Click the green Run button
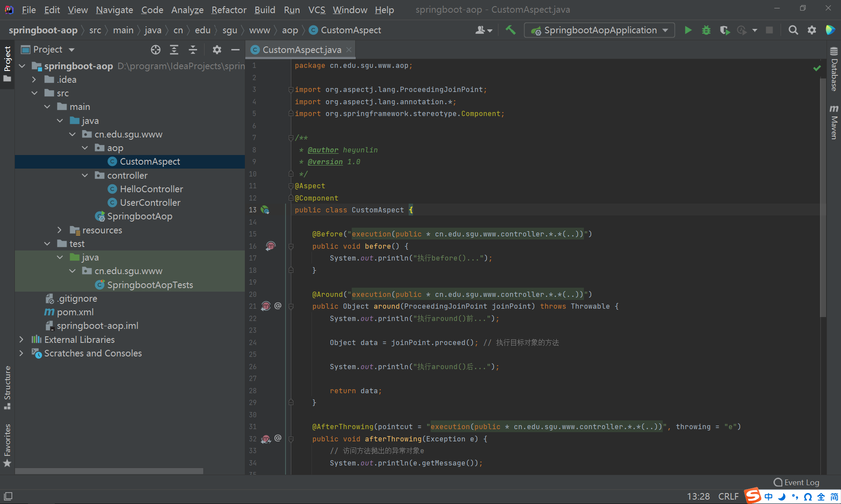This screenshot has width=841, height=504. click(x=688, y=30)
